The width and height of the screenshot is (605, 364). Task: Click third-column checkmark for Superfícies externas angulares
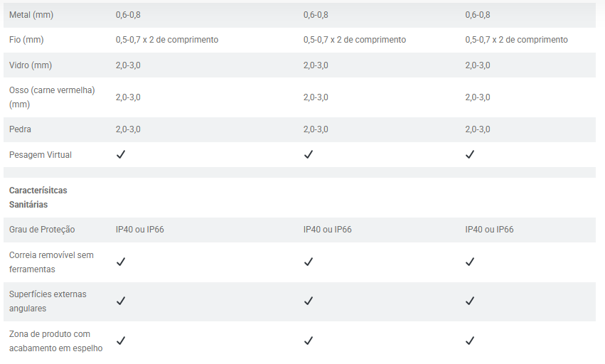click(x=470, y=301)
